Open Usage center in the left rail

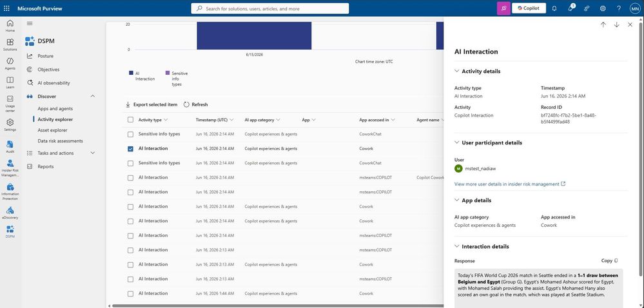tap(10, 104)
